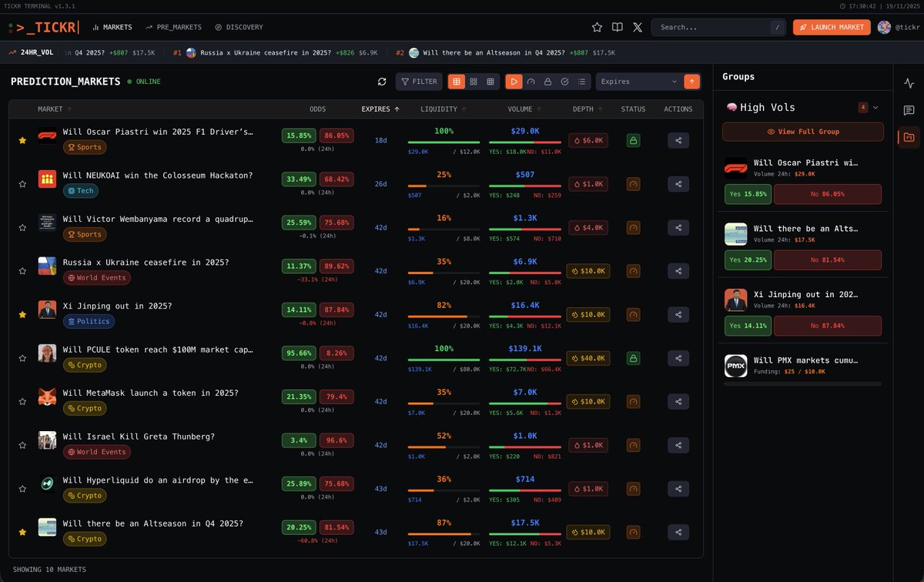Click the $40.0K depth badge for PCULE

point(588,358)
